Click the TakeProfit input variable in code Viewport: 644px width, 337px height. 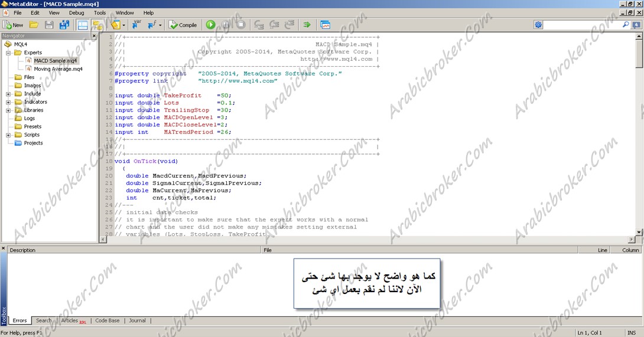[x=183, y=96]
